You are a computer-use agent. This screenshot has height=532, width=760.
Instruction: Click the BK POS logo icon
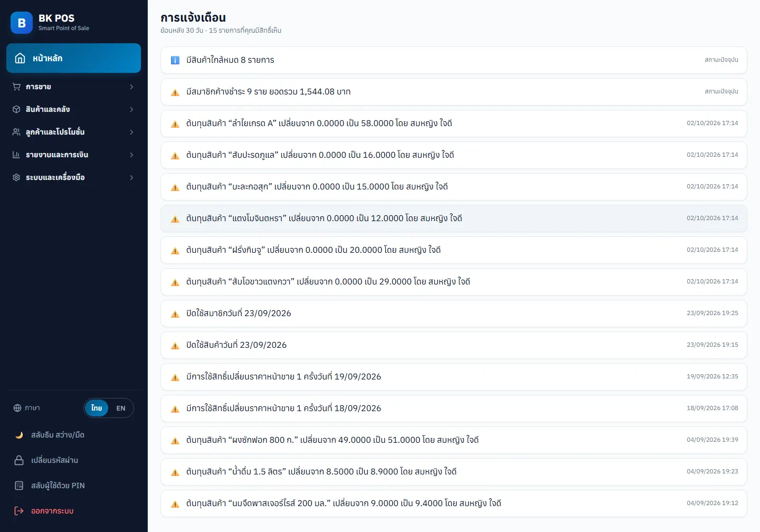pyautogui.click(x=22, y=23)
